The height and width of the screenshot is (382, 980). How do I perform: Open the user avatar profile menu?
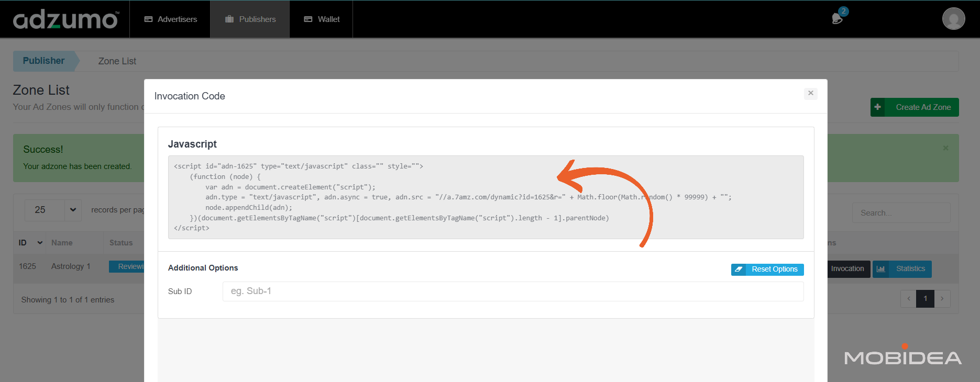pyautogui.click(x=953, y=19)
